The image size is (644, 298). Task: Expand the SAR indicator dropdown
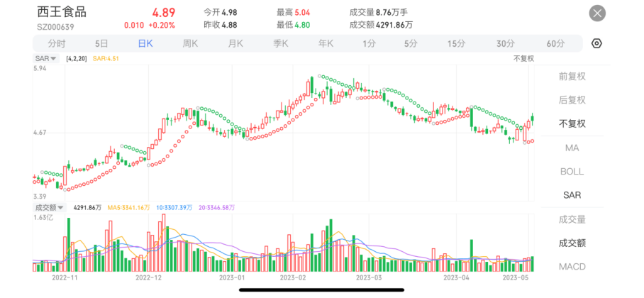47,57
